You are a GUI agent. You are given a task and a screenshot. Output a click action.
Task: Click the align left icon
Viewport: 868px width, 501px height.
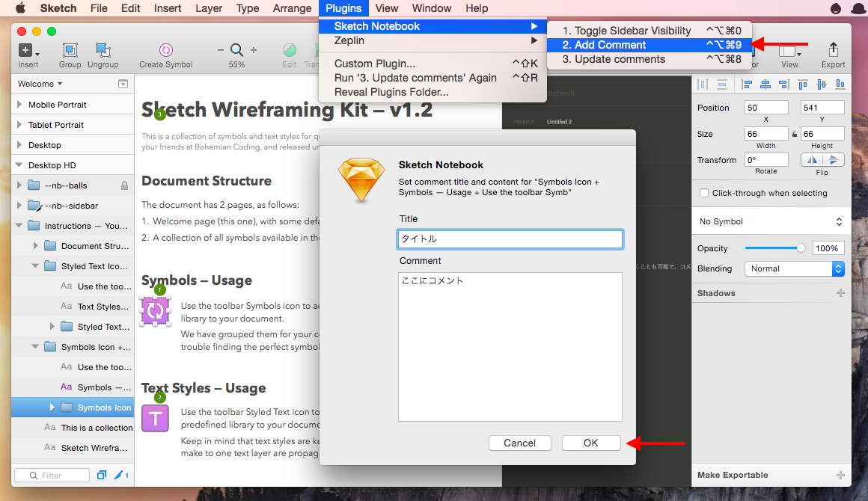pyautogui.click(x=747, y=84)
